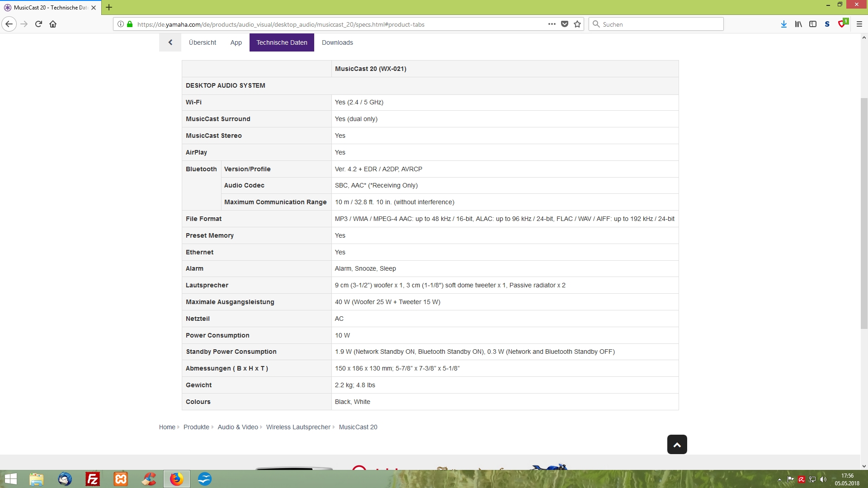
Task: Open the App product tab
Action: [236, 42]
